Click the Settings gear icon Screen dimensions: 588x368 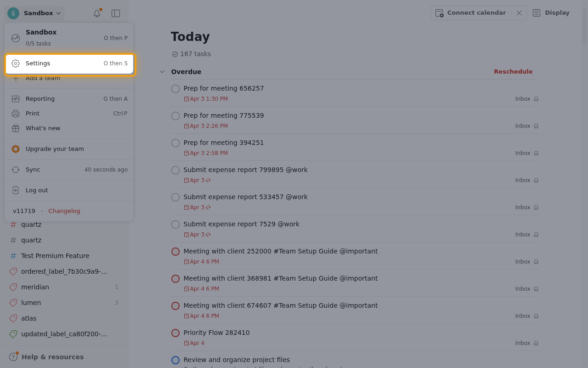(x=16, y=63)
